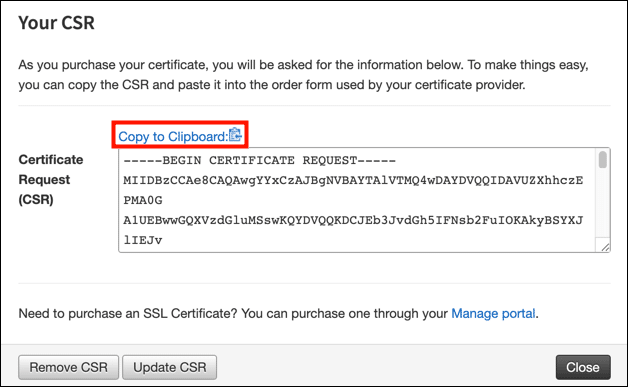This screenshot has width=628, height=387.
Task: Click the empty footer area between Update CSR and Close
Action: pos(386,367)
